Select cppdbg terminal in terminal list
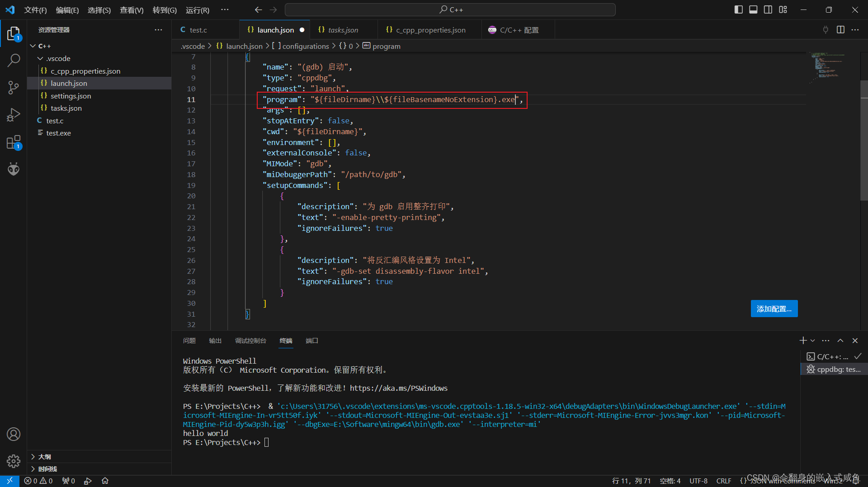The image size is (868, 487). (x=834, y=369)
